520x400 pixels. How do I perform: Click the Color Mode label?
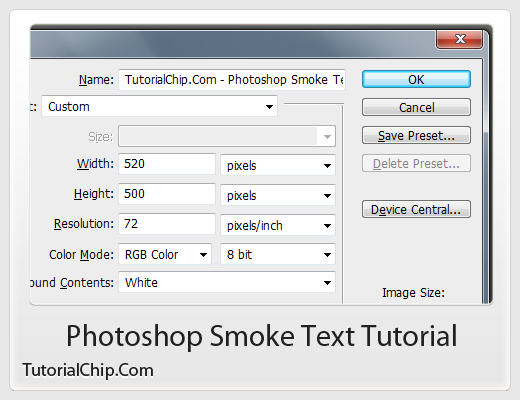pos(81,254)
